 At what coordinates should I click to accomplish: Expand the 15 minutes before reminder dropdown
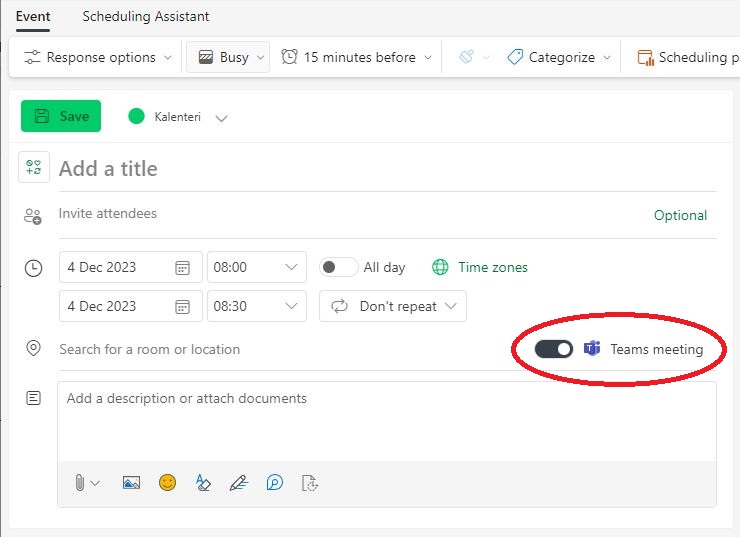(360, 58)
